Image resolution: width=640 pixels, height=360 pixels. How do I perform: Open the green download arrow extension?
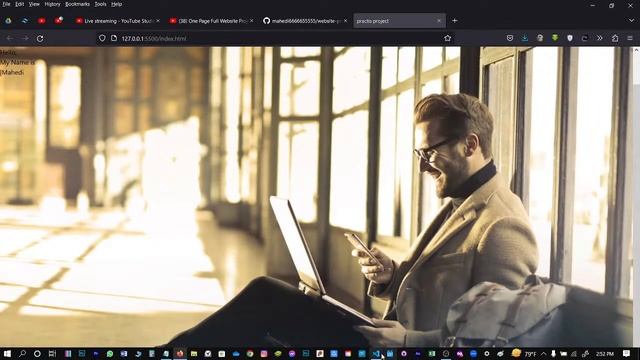click(555, 38)
